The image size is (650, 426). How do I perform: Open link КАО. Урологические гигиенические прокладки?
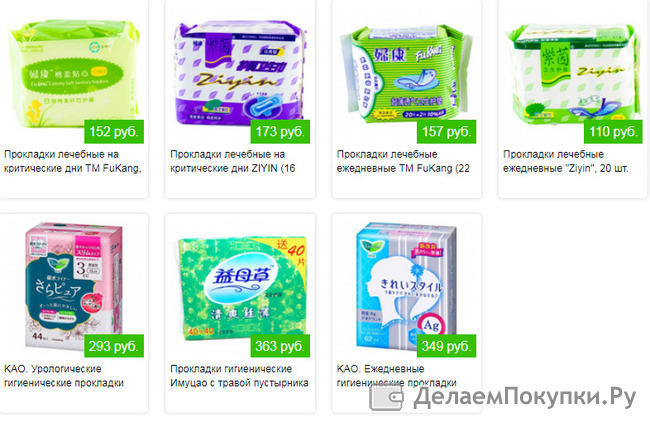click(x=64, y=375)
